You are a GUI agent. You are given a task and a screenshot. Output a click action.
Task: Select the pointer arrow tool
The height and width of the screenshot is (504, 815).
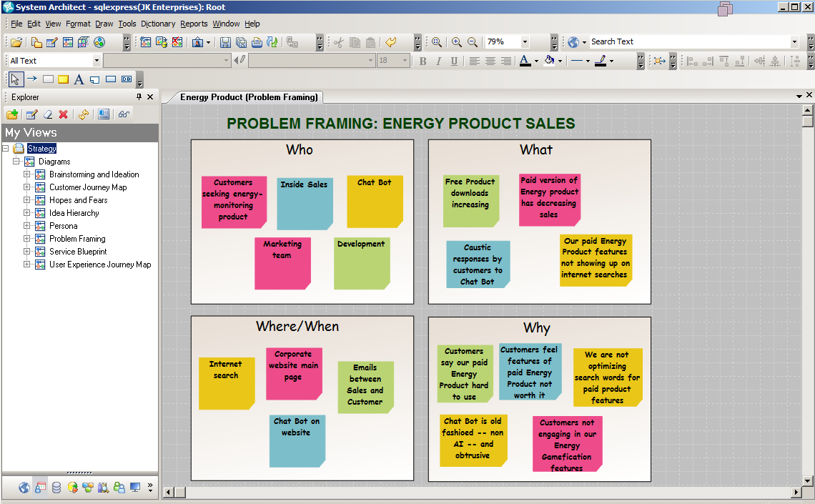15,79
